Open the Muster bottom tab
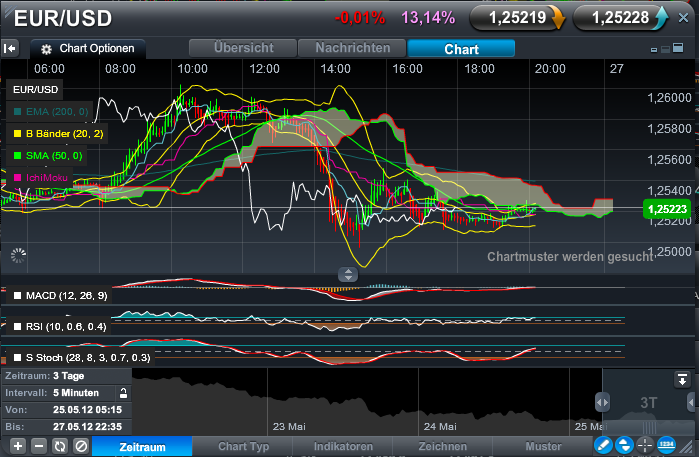 tap(543, 446)
